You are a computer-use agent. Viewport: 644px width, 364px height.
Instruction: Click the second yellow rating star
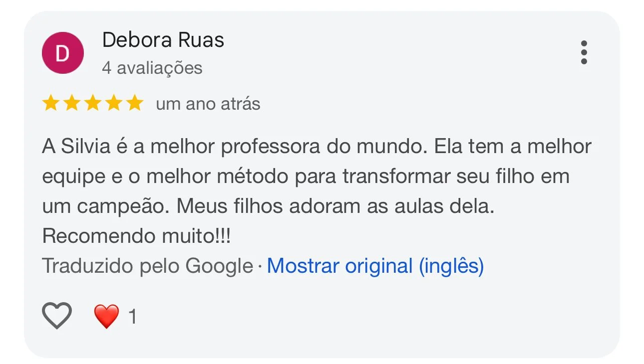(x=71, y=104)
